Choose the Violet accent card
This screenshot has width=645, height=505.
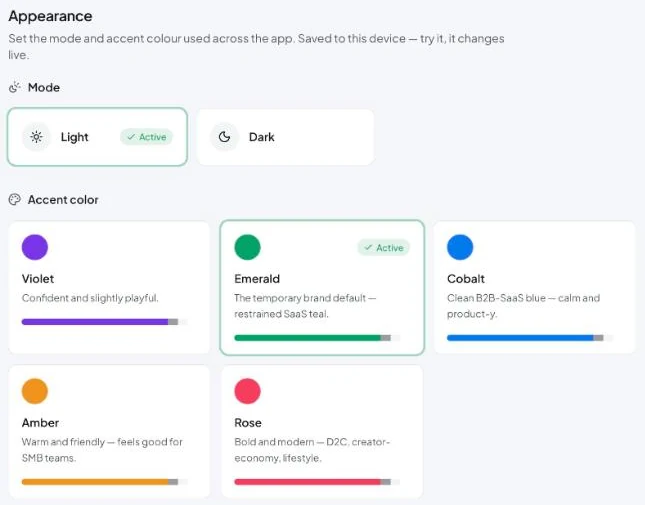(109, 287)
